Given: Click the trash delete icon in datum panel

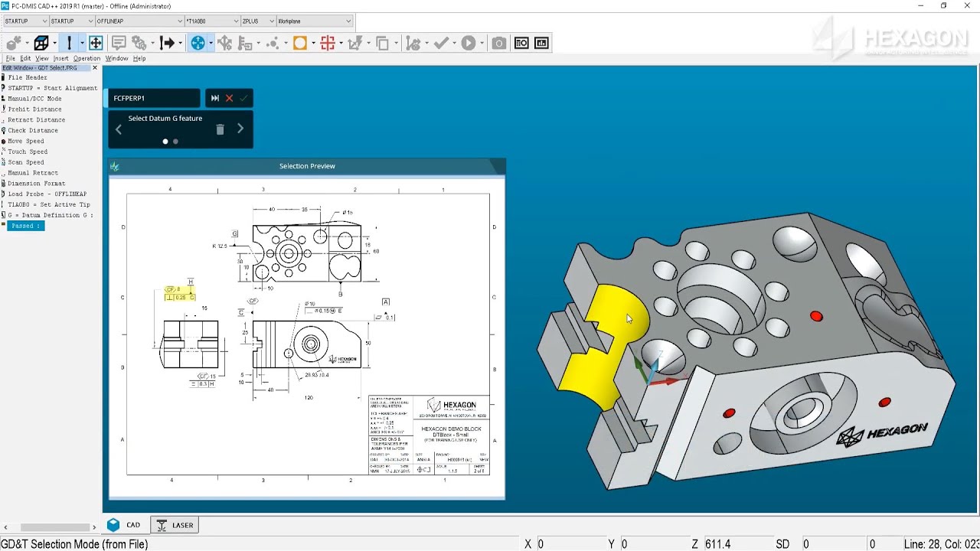Looking at the screenshot, I should click(220, 129).
